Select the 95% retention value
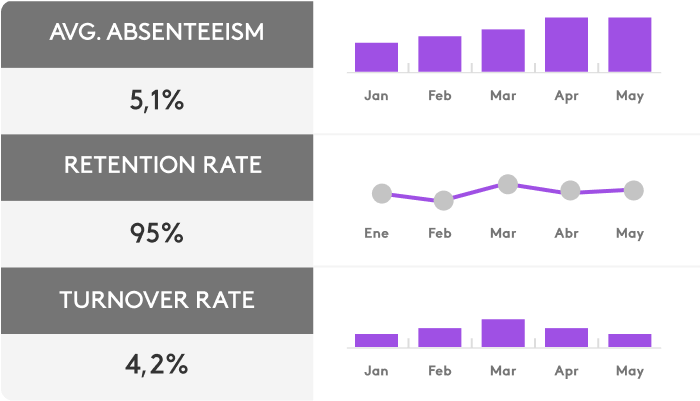 (x=157, y=234)
